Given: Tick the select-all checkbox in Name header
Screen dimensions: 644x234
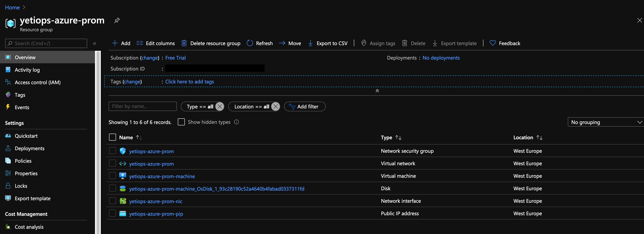Looking at the screenshot, I should coord(112,137).
